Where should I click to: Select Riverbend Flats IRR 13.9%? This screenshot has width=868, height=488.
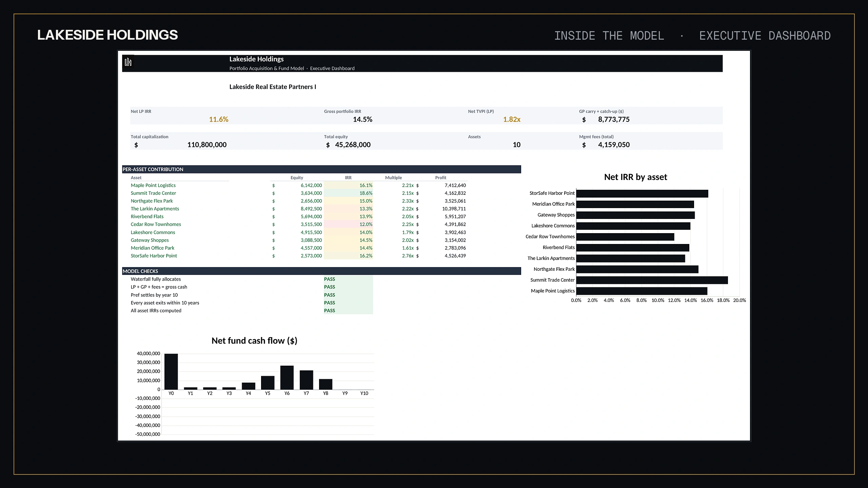366,217
